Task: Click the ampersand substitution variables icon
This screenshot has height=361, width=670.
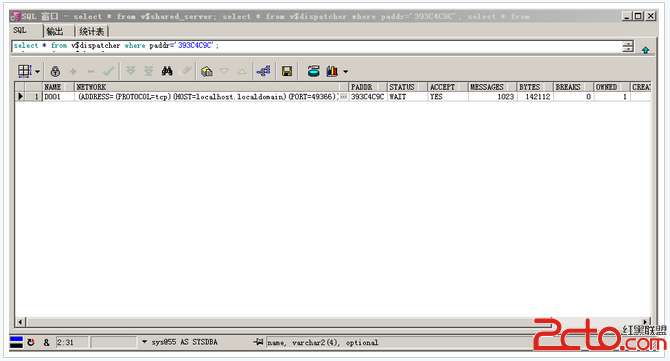Action: 46,343
